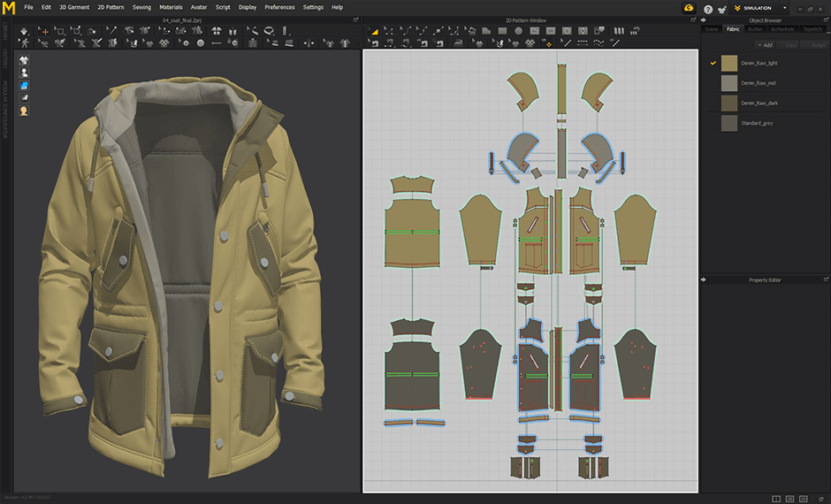
Task: Click the Simulate arrow icon in 3D toolbar
Action: coord(24,31)
